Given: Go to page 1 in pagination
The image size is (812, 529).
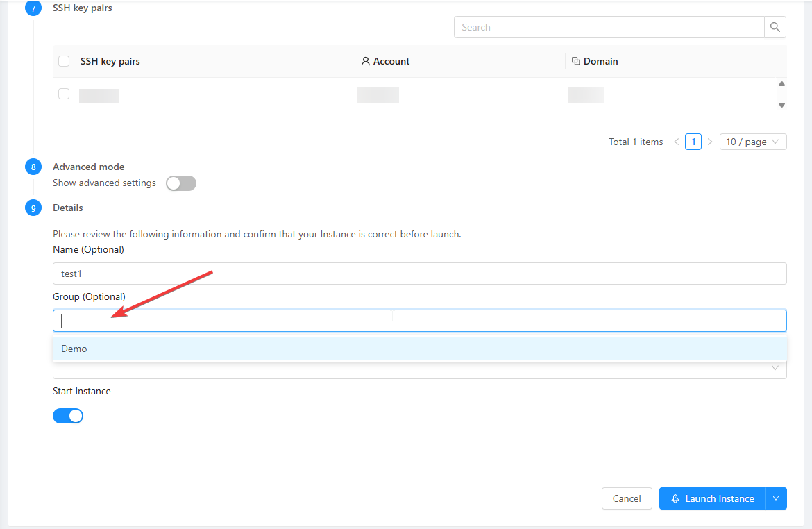Looking at the screenshot, I should pyautogui.click(x=693, y=142).
